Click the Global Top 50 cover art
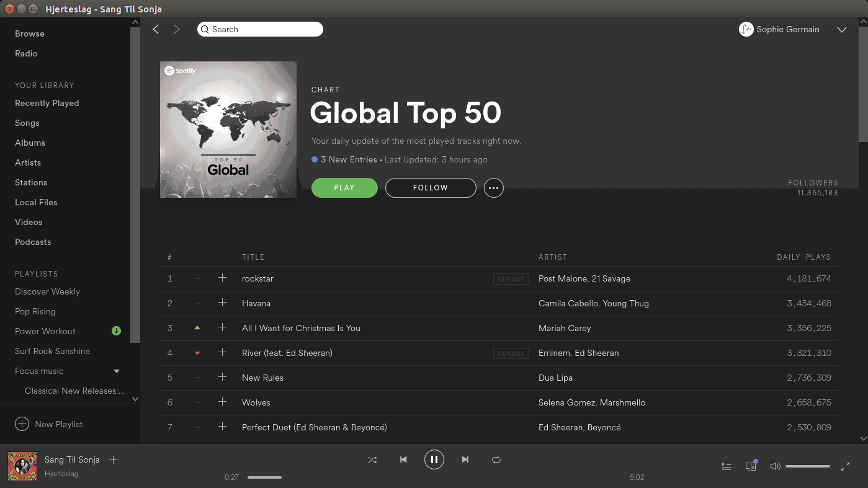868x488 pixels. pyautogui.click(x=228, y=130)
